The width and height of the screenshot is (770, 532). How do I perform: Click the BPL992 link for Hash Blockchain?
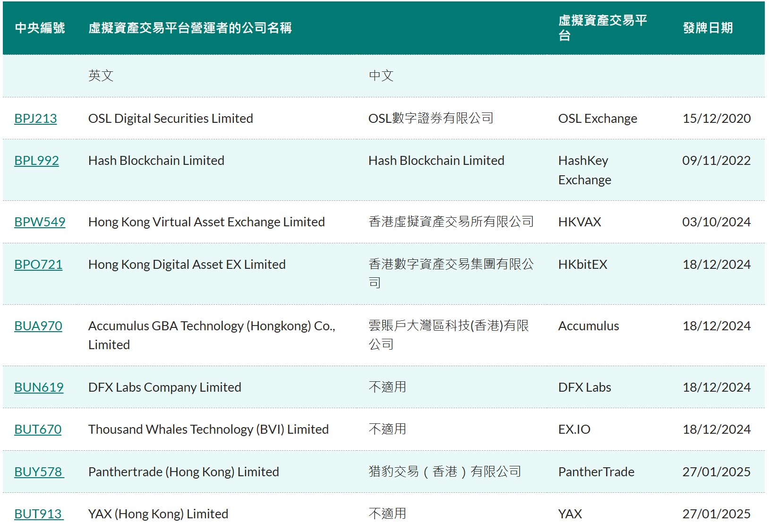36,161
